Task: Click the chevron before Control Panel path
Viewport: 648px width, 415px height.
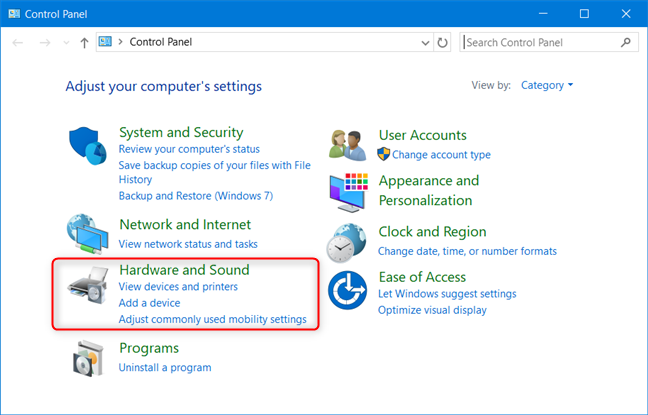Action: pyautogui.click(x=120, y=42)
